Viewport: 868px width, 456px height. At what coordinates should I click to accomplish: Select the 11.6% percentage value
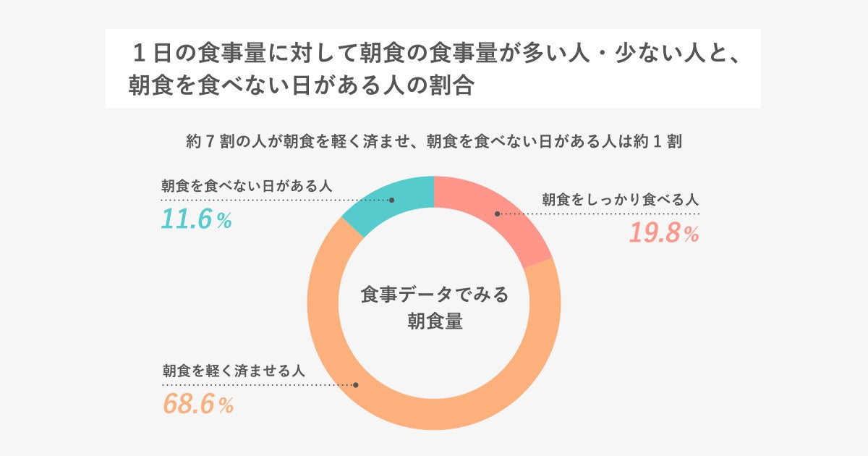point(196,219)
